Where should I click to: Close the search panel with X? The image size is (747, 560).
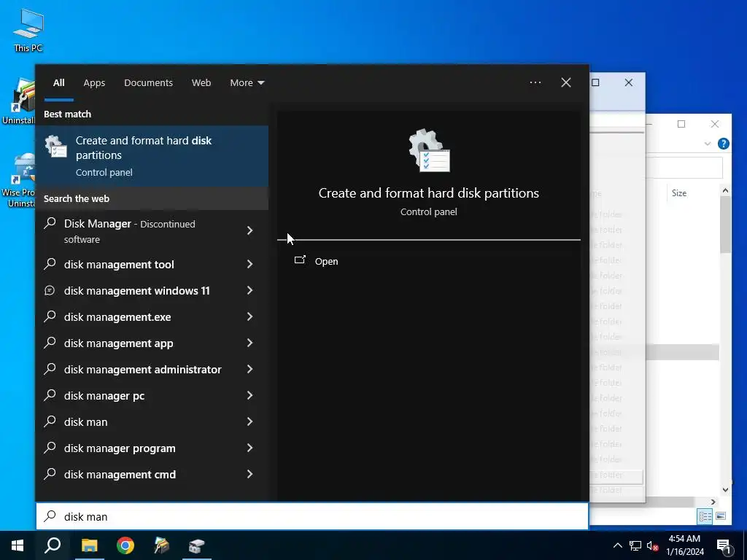(x=566, y=83)
